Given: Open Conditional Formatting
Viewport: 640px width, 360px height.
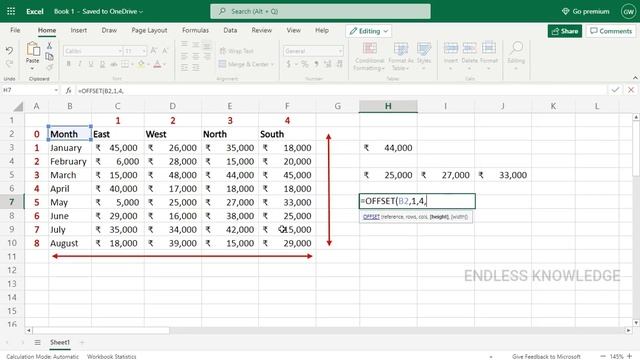Looking at the screenshot, I should point(369,56).
